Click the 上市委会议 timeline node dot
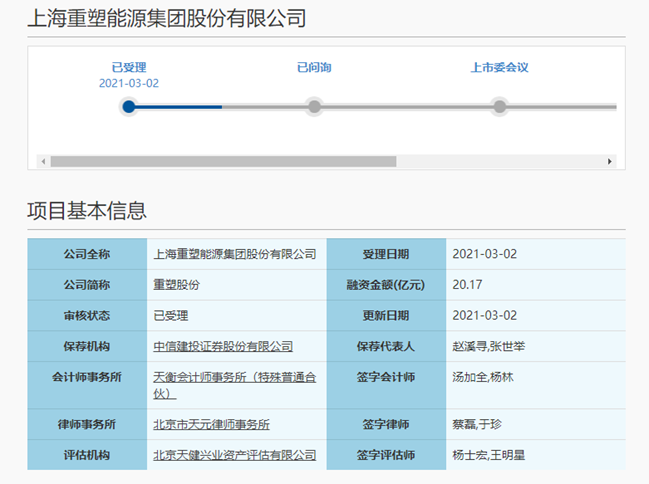Image resolution: width=649 pixels, height=484 pixels. click(x=500, y=106)
